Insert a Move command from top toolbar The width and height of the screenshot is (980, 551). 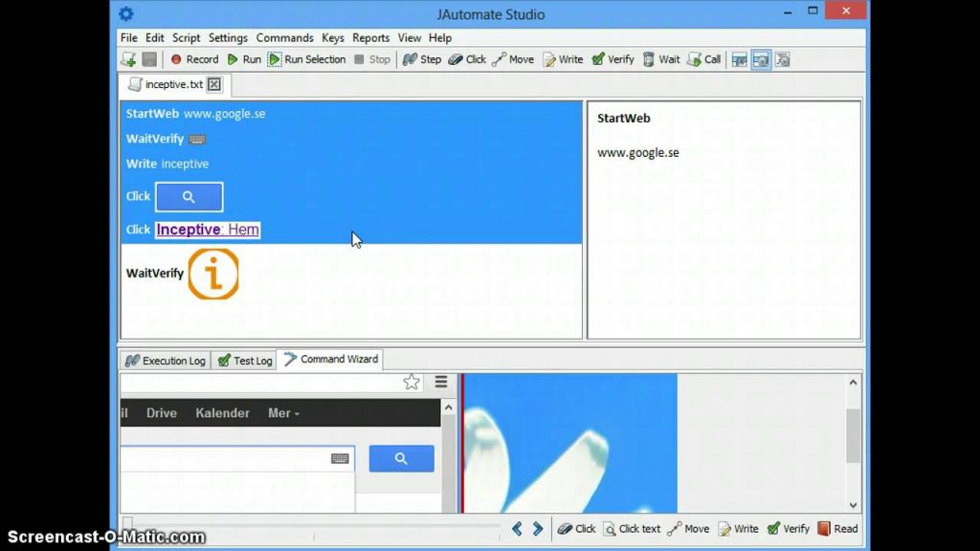(513, 59)
